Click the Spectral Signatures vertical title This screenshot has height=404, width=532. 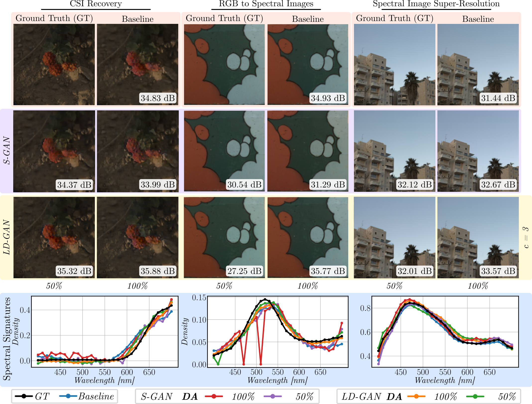pos(7,339)
